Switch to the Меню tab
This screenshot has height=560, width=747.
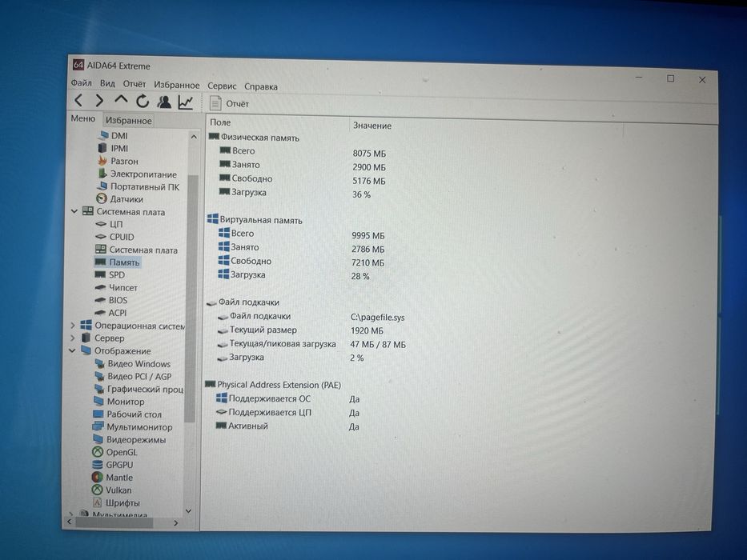83,118
